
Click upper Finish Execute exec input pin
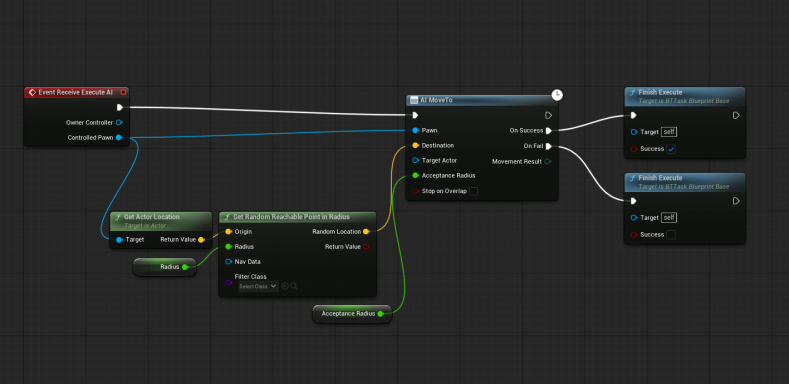click(634, 115)
